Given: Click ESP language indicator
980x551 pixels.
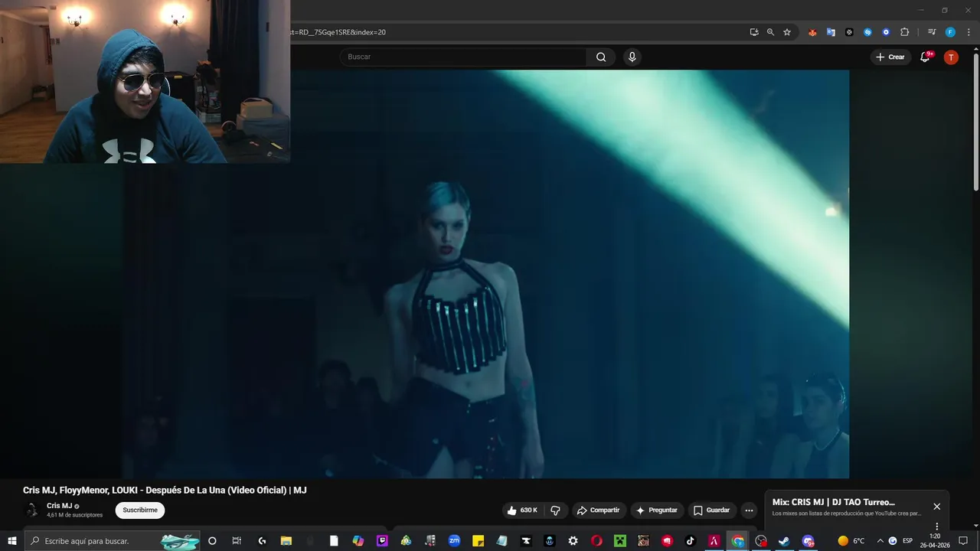Looking at the screenshot, I should 907,541.
